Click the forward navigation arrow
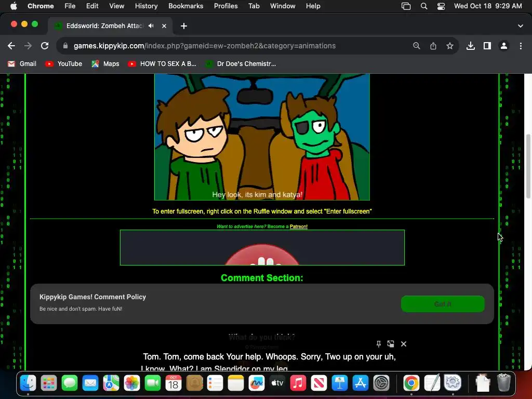The width and height of the screenshot is (532, 399). coord(28,46)
